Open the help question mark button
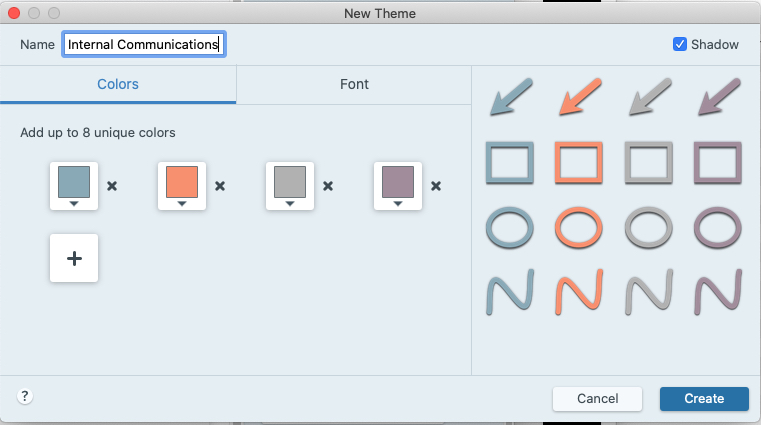Viewport: 761px width, 425px height. point(25,396)
